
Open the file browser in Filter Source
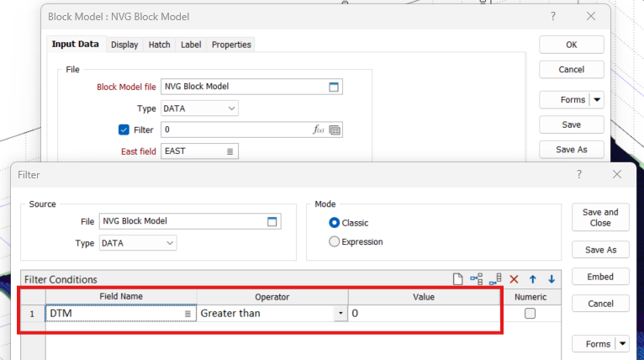tap(272, 221)
